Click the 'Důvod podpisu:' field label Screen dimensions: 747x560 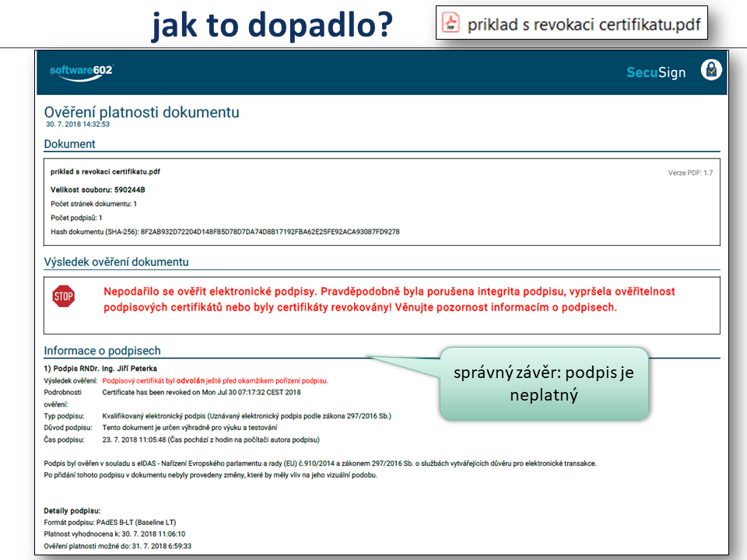tap(68, 428)
